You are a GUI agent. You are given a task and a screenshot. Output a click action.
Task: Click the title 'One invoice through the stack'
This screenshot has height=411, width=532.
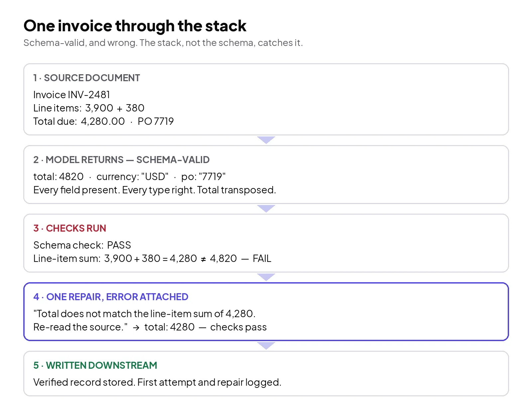point(135,26)
